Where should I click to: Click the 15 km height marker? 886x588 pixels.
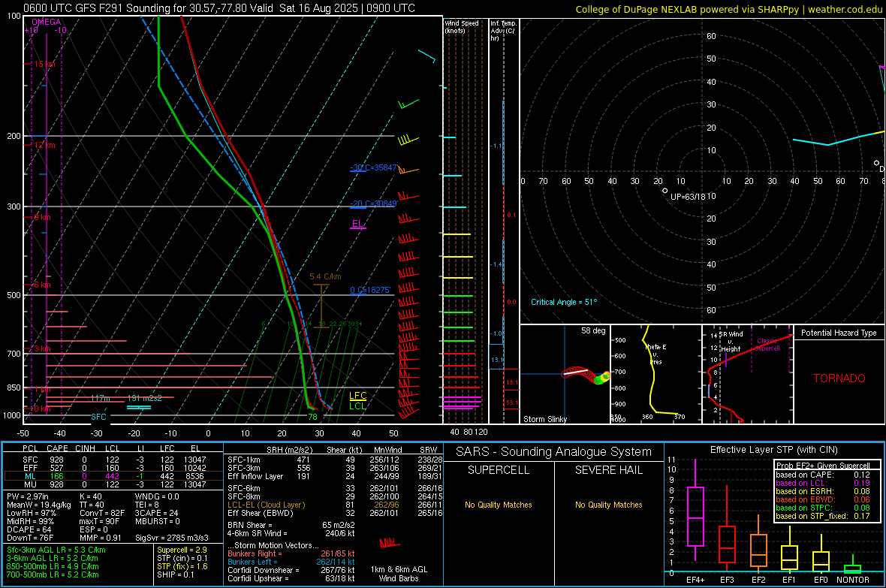(x=44, y=64)
